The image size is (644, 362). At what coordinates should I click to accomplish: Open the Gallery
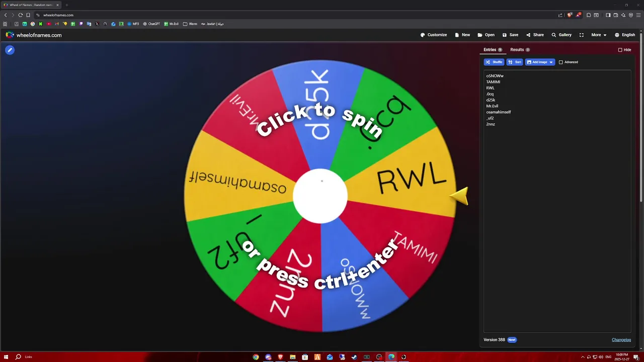(x=561, y=35)
